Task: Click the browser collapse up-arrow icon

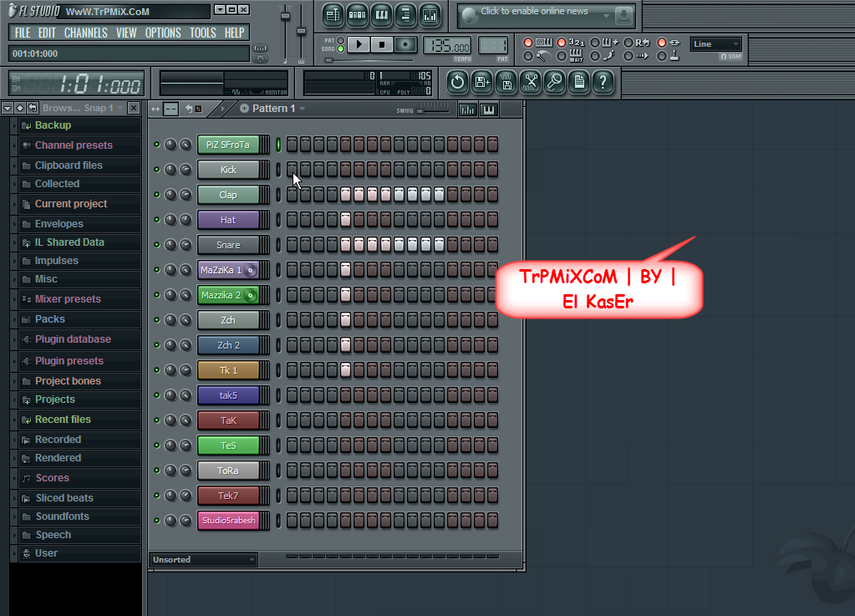Action: tap(19, 108)
